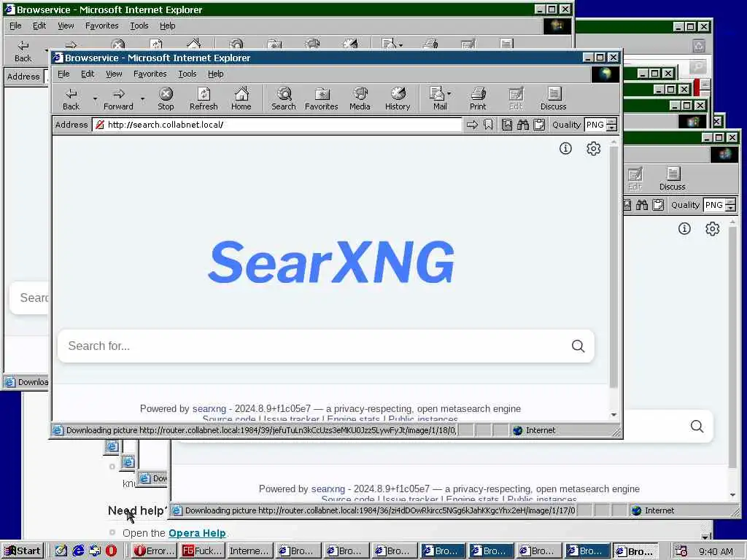Click Quality PNG field in front window

pyautogui.click(x=595, y=125)
